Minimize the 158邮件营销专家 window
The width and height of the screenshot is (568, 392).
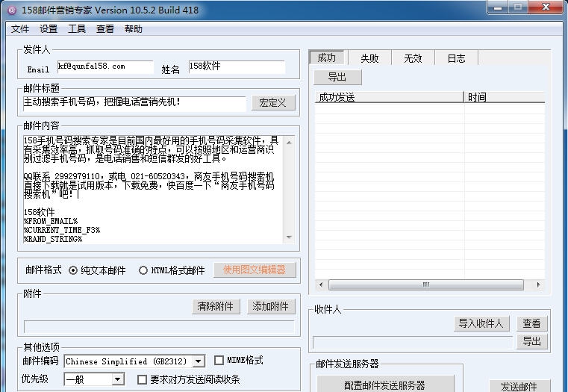[499, 7]
